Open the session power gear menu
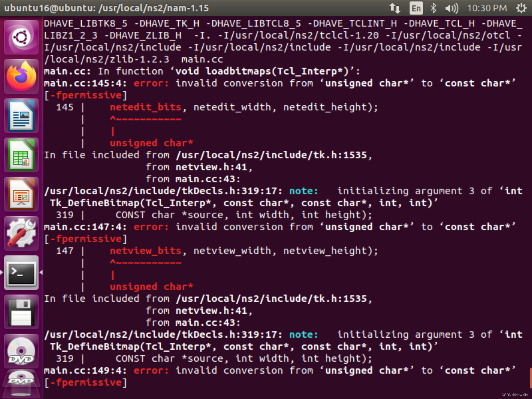Viewport: 532px width, 399px height. [521, 8]
